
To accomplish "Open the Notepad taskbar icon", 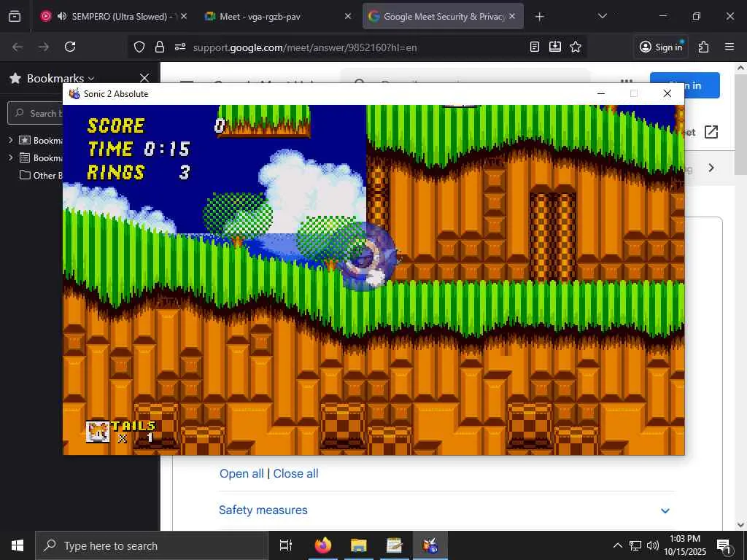I will click(x=395, y=545).
